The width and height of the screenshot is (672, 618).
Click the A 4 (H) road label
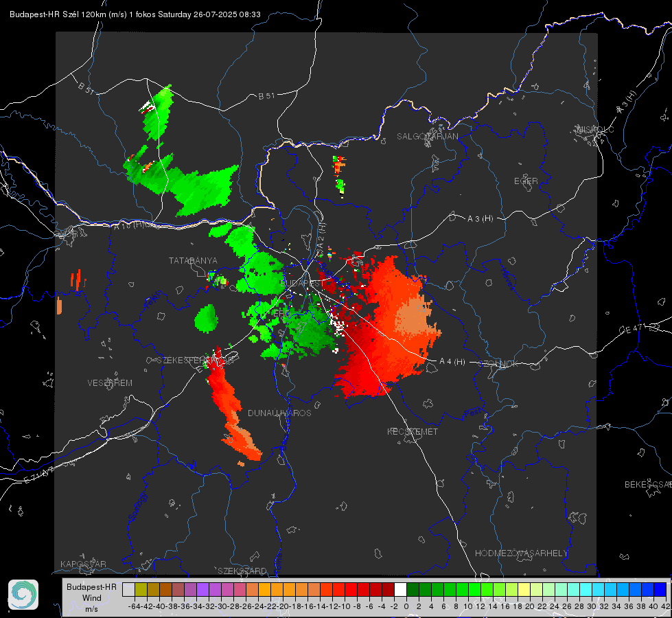pyautogui.click(x=452, y=362)
